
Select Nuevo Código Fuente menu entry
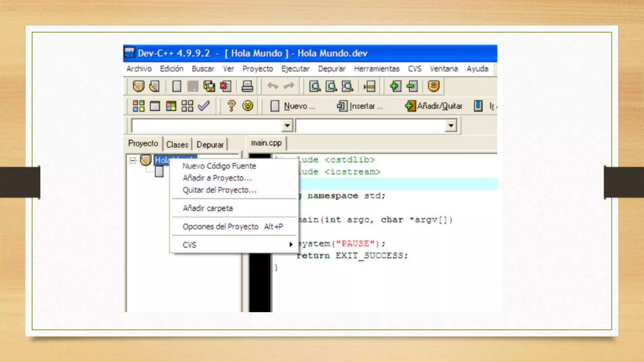pos(219,166)
